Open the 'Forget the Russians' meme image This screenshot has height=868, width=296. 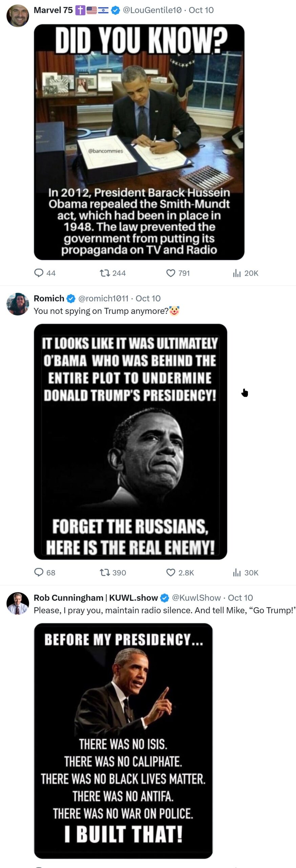[x=130, y=441]
